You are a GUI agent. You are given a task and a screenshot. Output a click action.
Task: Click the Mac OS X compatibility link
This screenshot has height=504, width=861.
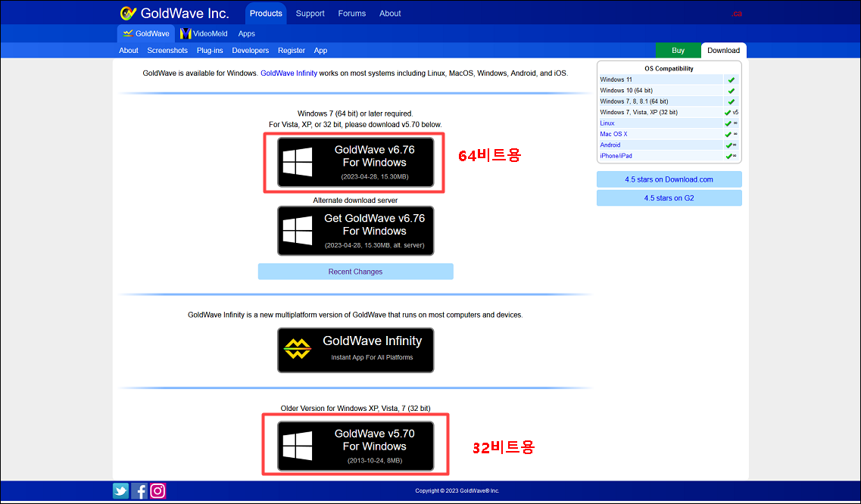[613, 134]
